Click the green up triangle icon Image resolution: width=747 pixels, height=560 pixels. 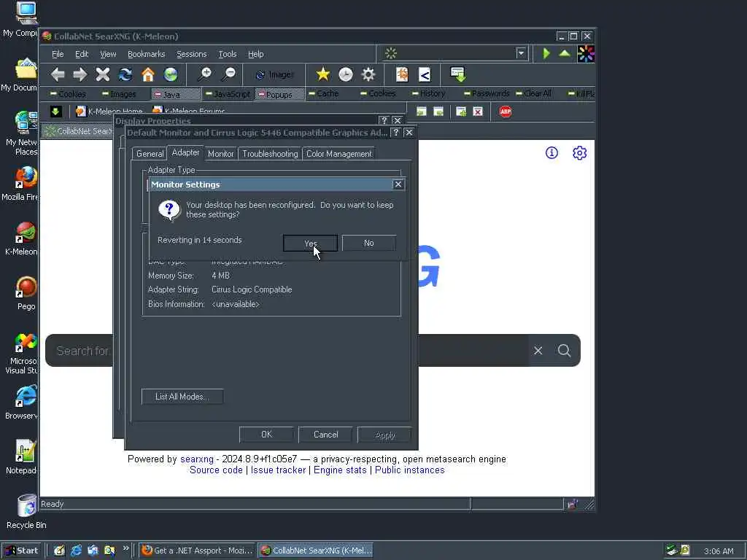[565, 53]
